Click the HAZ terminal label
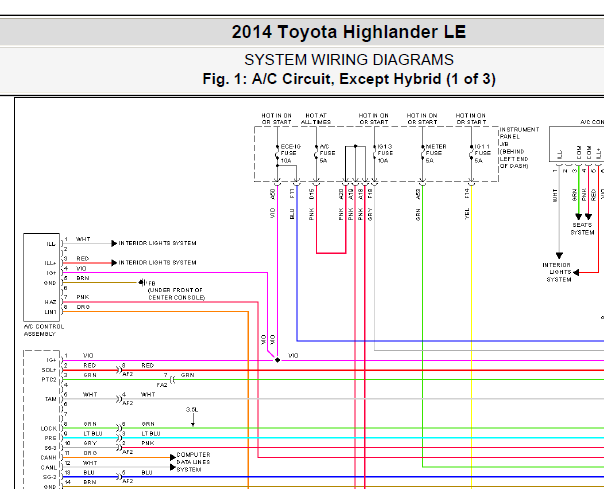 pyautogui.click(x=50, y=302)
